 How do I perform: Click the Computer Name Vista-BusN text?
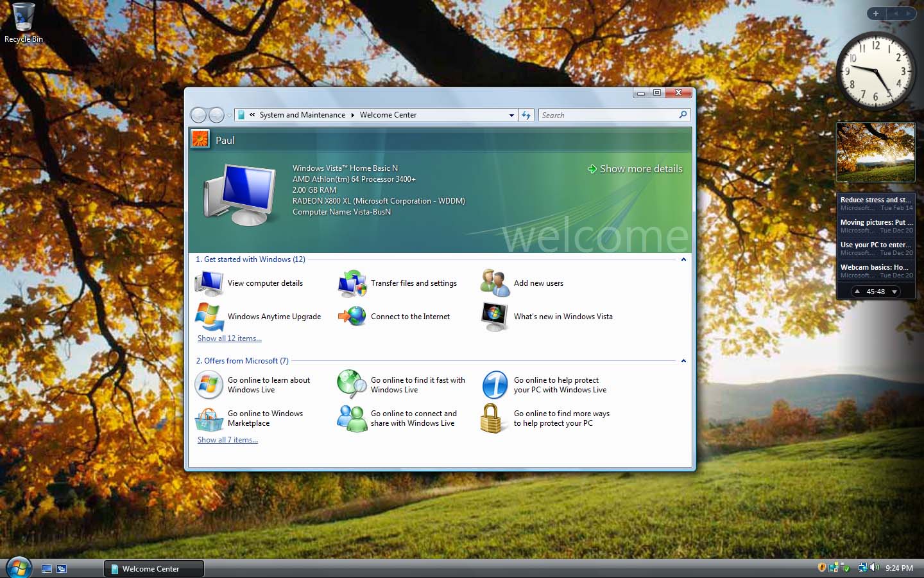tap(341, 212)
